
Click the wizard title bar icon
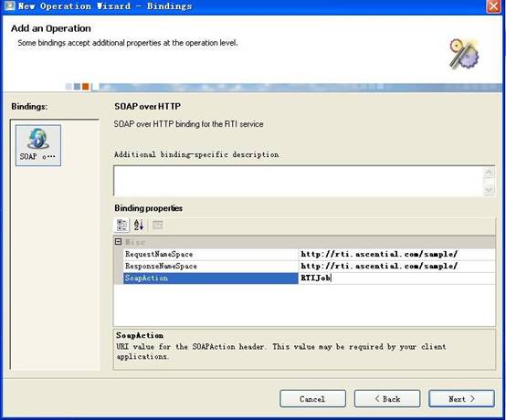[9, 5]
